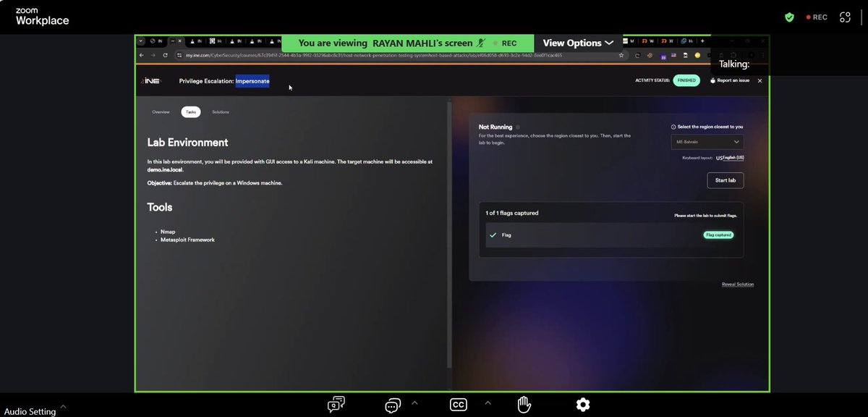This screenshot has width=868, height=417.
Task: Click the 1 of 1 flags captured text
Action: (x=512, y=214)
